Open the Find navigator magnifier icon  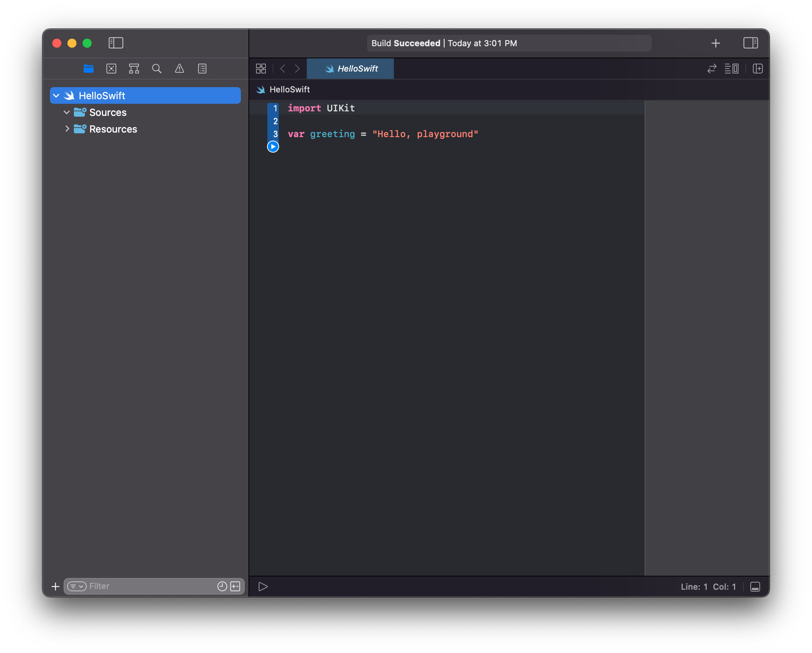156,69
